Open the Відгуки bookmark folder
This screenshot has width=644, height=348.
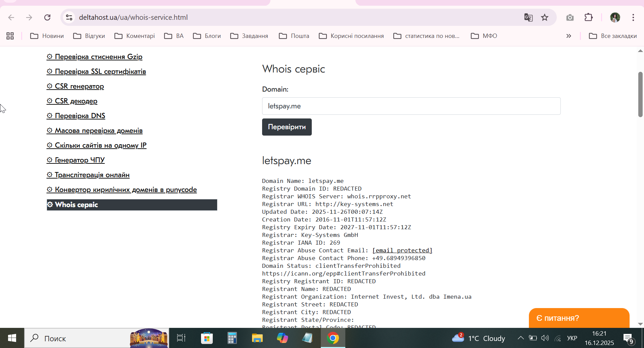[x=89, y=36]
